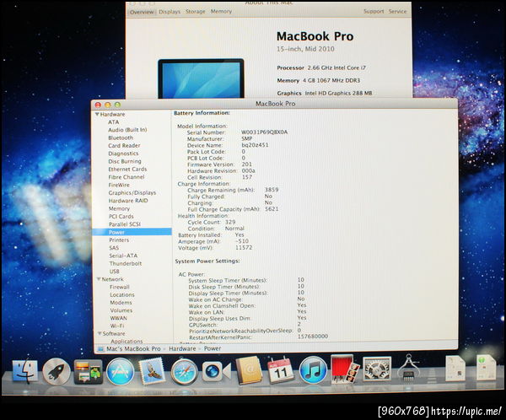This screenshot has width=506, height=420.
Task: Select Card Reader in the sidebar
Action: pyautogui.click(x=124, y=146)
